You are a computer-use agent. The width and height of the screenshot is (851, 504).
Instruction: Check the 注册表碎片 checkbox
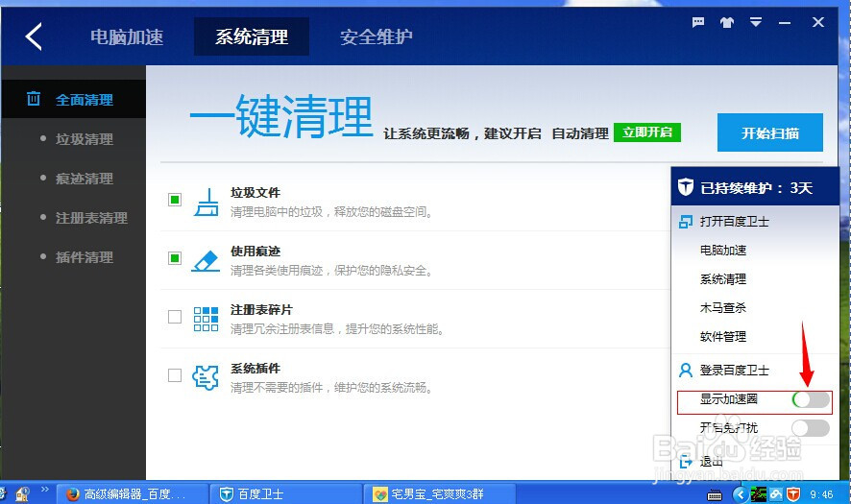(x=175, y=316)
